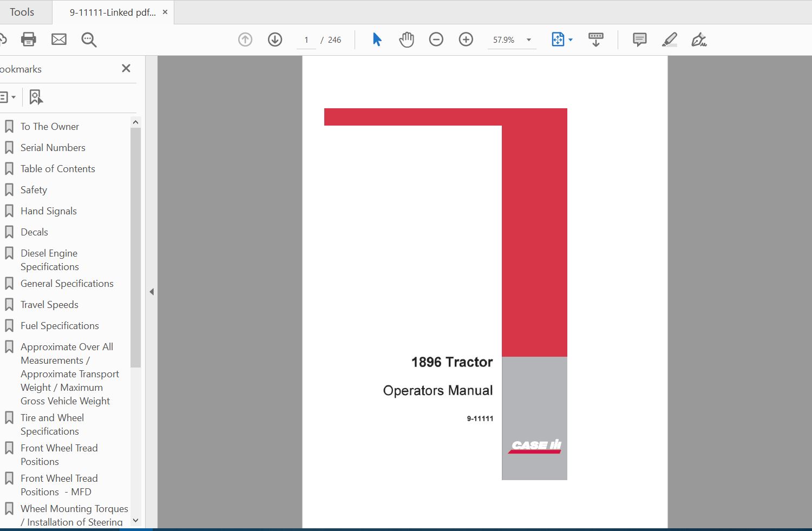The height and width of the screenshot is (531, 812).
Task: Send file by email envelope icon
Action: click(x=59, y=39)
